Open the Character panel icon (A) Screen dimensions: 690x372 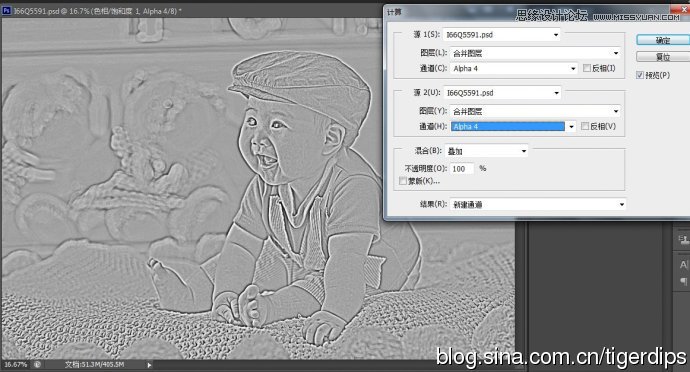pos(683,265)
